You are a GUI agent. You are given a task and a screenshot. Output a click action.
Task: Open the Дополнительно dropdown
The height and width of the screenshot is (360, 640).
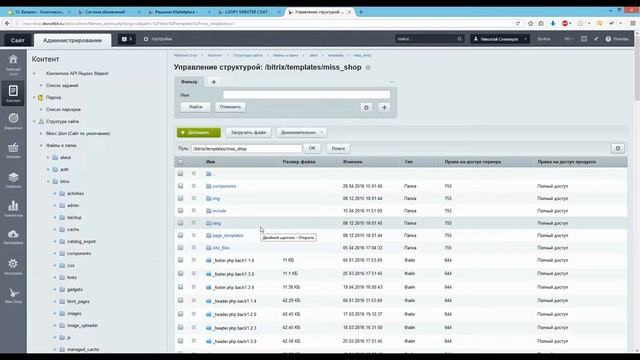point(301,133)
